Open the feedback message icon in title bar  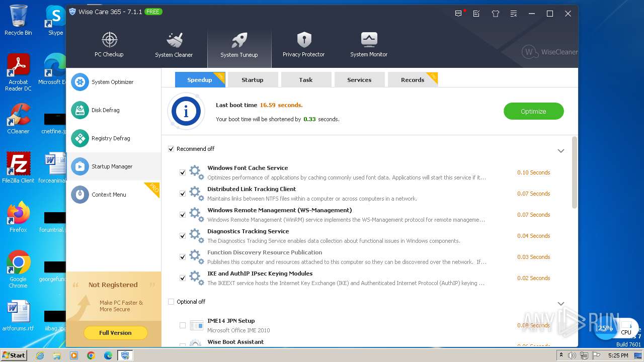pos(458,14)
